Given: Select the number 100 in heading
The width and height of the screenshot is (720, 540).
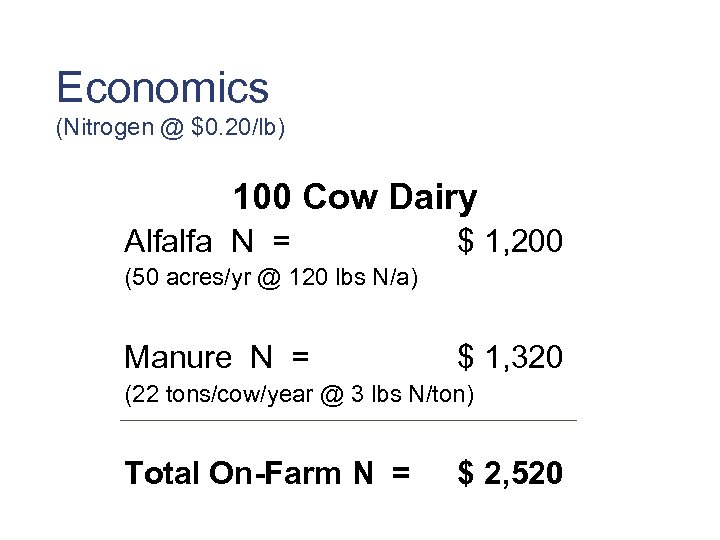Looking at the screenshot, I should (x=262, y=197).
